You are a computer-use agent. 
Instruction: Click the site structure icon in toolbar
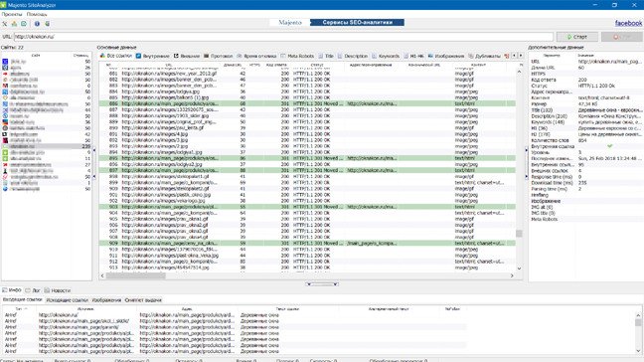14,24
